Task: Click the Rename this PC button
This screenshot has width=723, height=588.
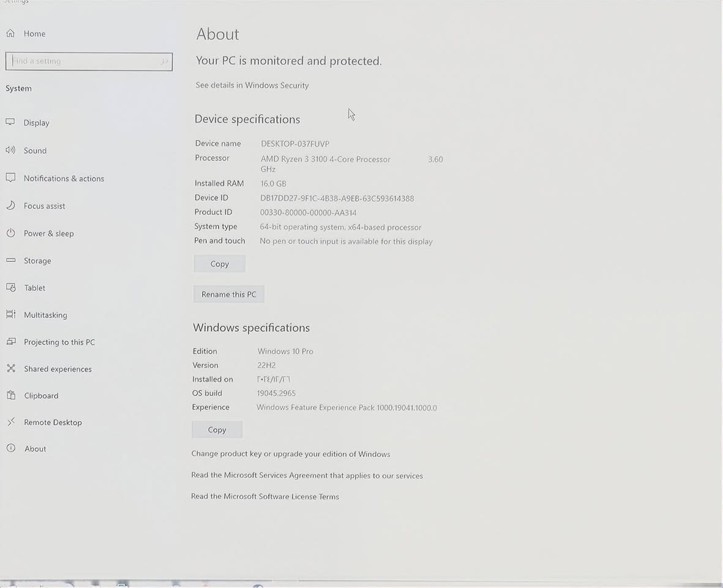Action: (x=228, y=295)
